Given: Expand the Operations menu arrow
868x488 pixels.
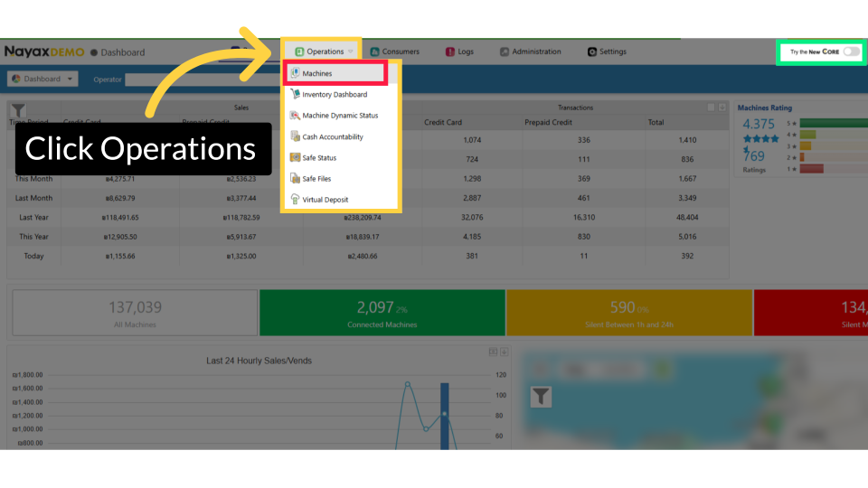Looking at the screenshot, I should [x=351, y=52].
